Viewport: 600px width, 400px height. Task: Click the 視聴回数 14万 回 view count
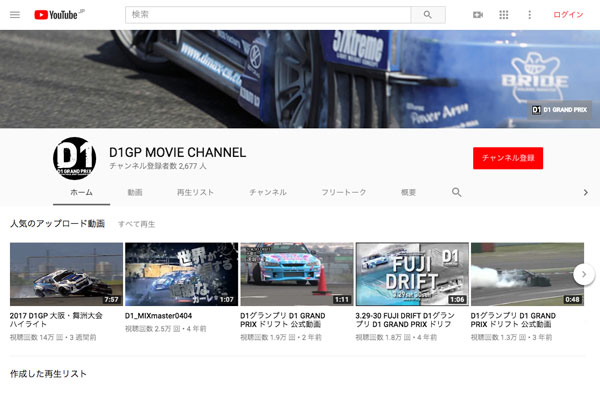click(x=36, y=338)
